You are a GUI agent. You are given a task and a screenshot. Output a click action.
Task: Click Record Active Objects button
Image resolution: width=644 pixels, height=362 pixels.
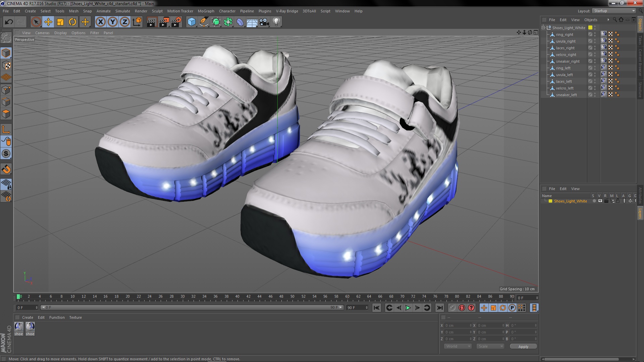452,308
